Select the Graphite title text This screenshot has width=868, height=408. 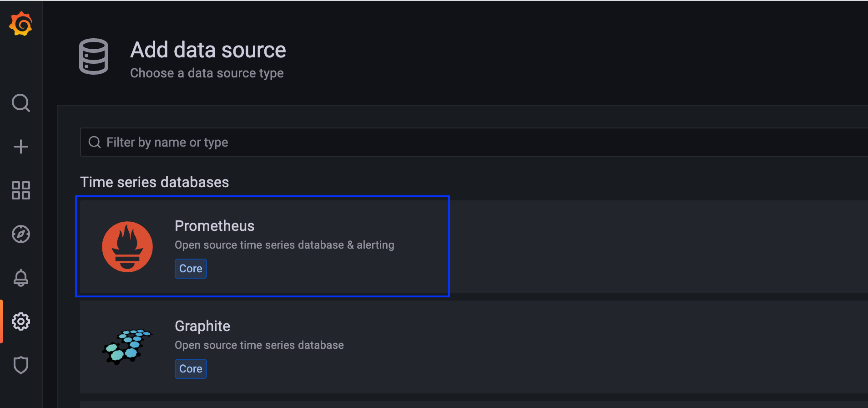tap(202, 326)
